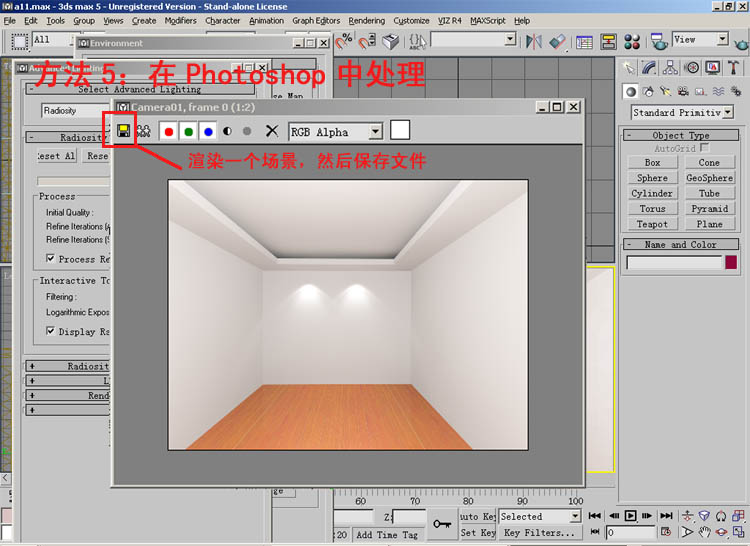Image resolution: width=750 pixels, height=546 pixels.
Task: Open the Schematic View icon
Action: (608, 42)
